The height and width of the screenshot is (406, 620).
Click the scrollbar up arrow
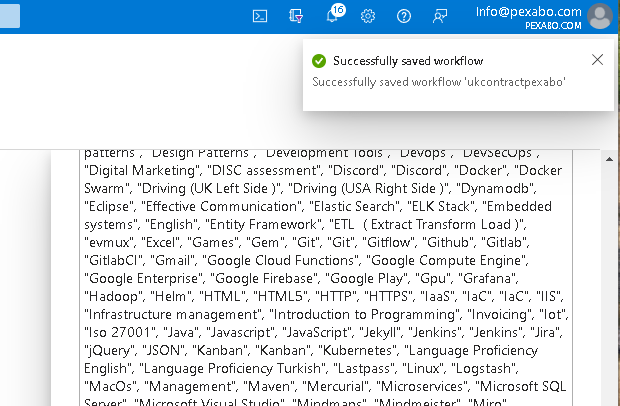pyautogui.click(x=609, y=159)
